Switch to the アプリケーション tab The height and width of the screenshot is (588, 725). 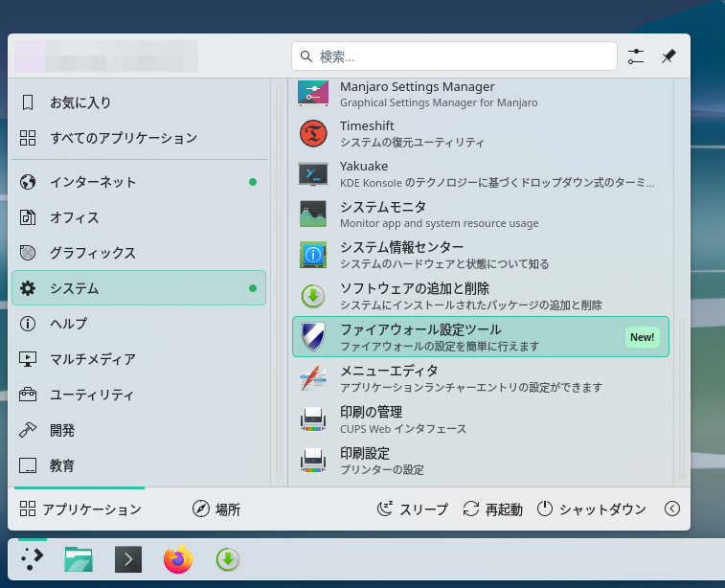pos(80,509)
